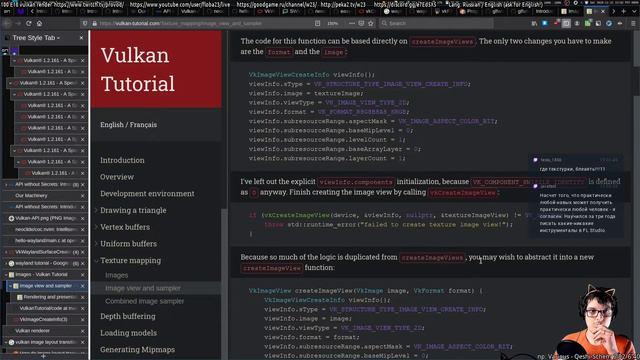Switch to neoclide/coc.nvim tab
The width and height of the screenshot is (640, 360).
click(x=45, y=229)
